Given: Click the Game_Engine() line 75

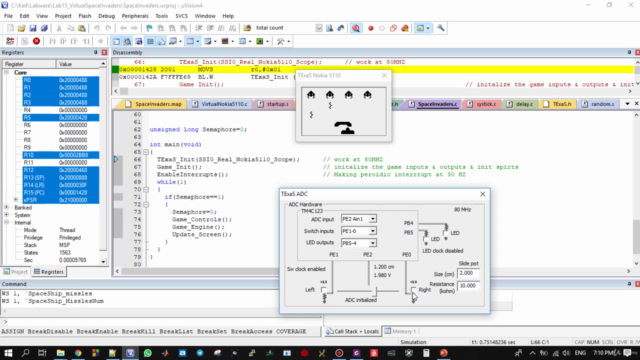Looking at the screenshot, I should [198, 227].
